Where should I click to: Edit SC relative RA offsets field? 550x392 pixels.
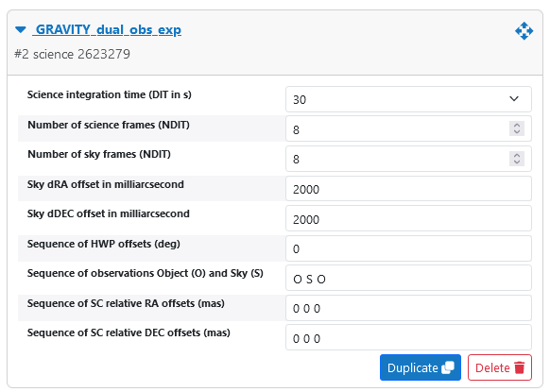click(408, 308)
